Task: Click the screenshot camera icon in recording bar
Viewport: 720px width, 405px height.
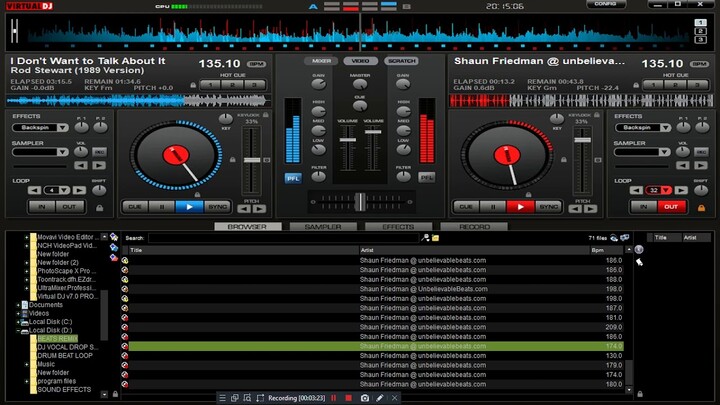Action: [365, 398]
